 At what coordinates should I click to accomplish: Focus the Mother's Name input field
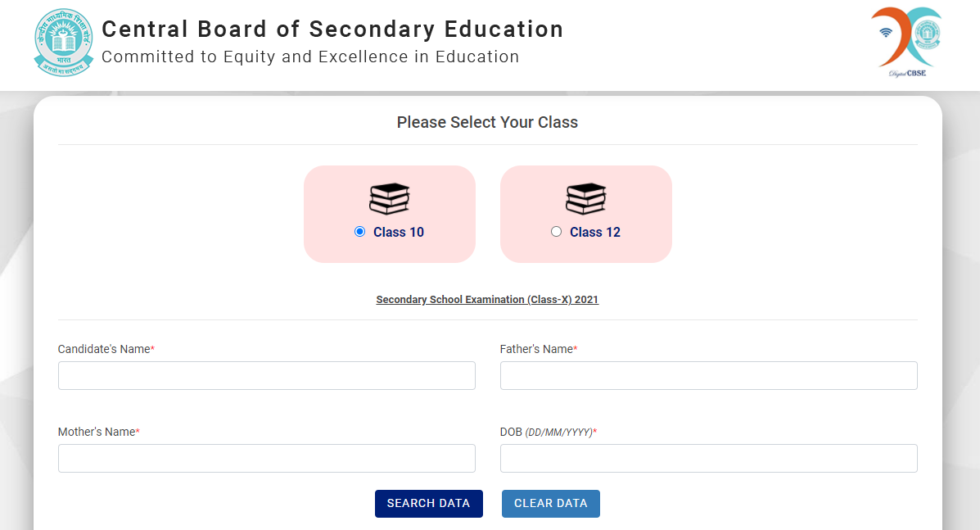266,458
